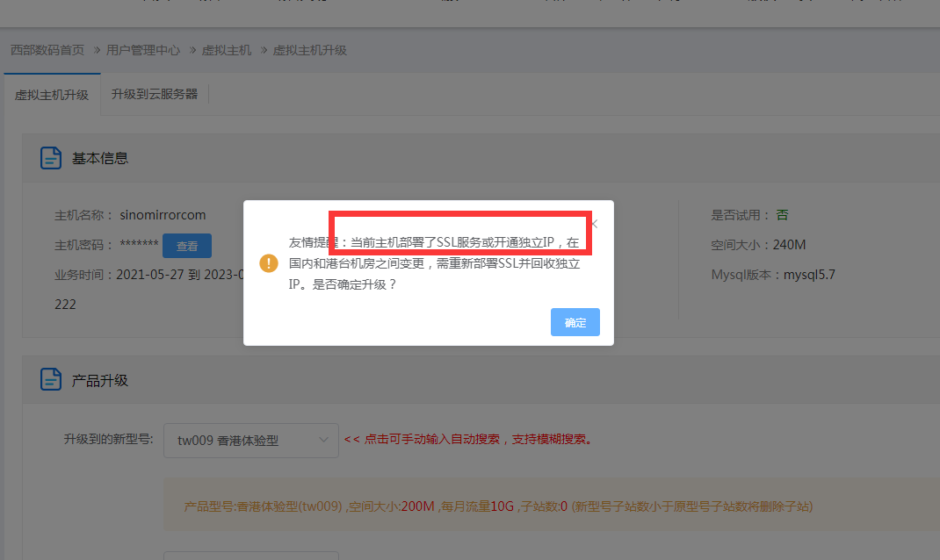Confirm the upgrade with 确定 button
This screenshot has width=940, height=560.
575,322
